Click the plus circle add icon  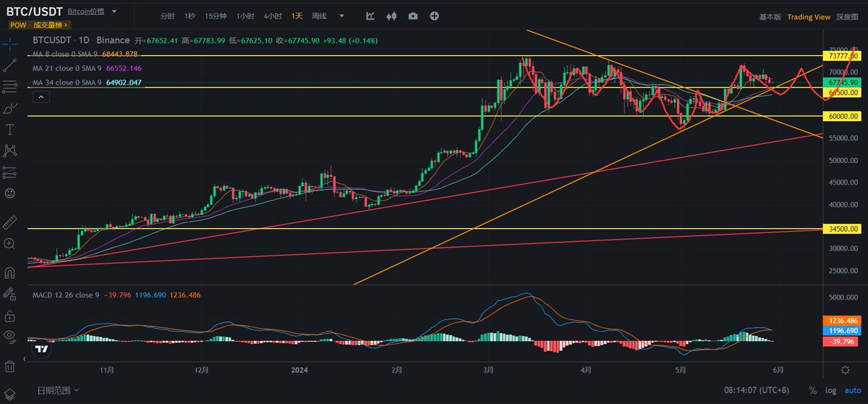434,16
